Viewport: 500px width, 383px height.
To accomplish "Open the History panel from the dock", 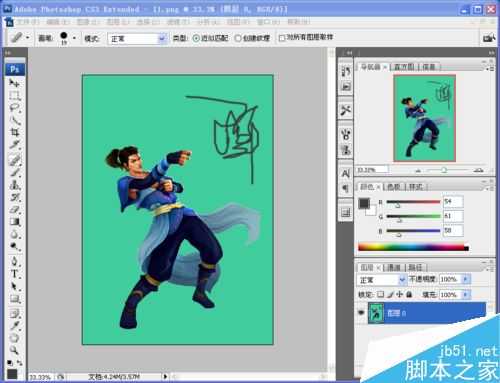I will [346, 71].
